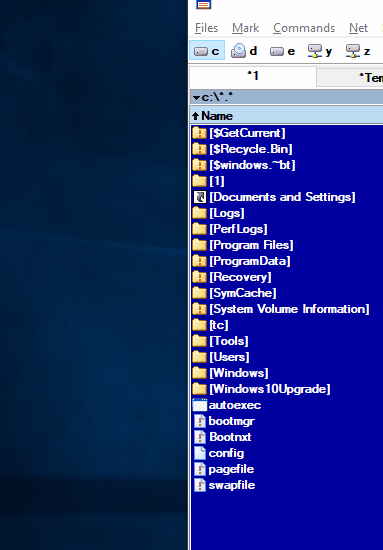
Task: Select the [Logs] folder name
Action: 227,213
